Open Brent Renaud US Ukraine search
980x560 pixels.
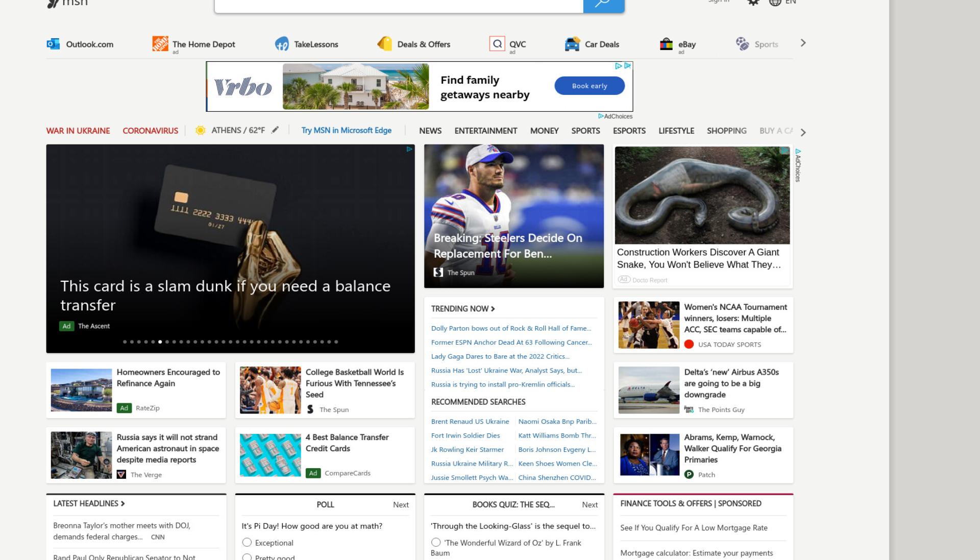click(x=470, y=421)
